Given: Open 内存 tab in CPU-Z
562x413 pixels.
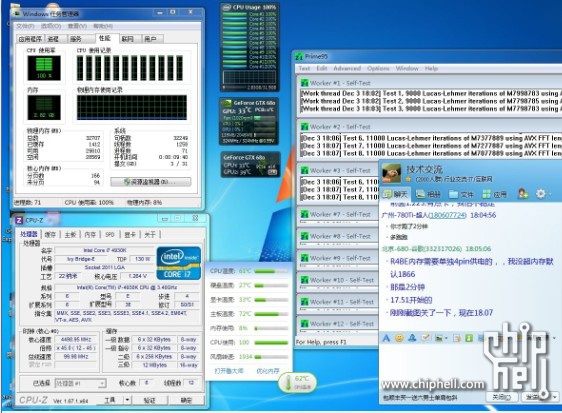Looking at the screenshot, I should (90, 235).
